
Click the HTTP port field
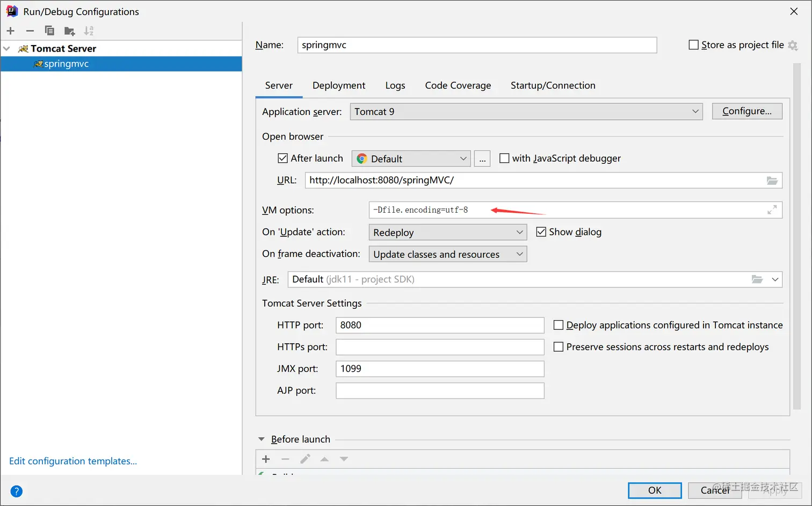coord(440,325)
